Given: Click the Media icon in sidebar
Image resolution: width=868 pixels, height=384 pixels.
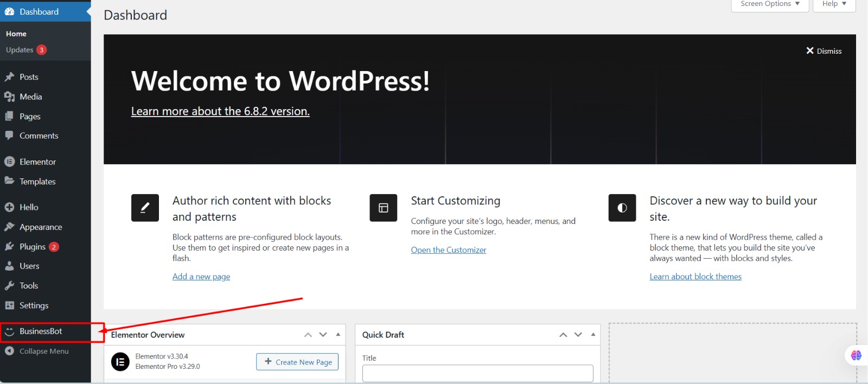Looking at the screenshot, I should point(9,97).
